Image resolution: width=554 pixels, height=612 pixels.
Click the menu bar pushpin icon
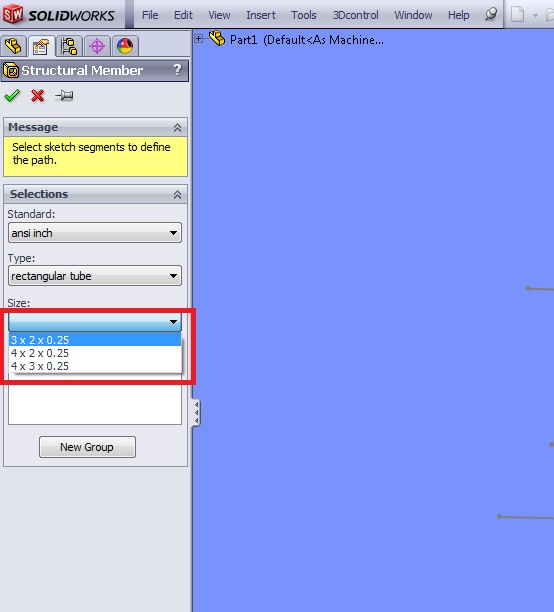[491, 14]
